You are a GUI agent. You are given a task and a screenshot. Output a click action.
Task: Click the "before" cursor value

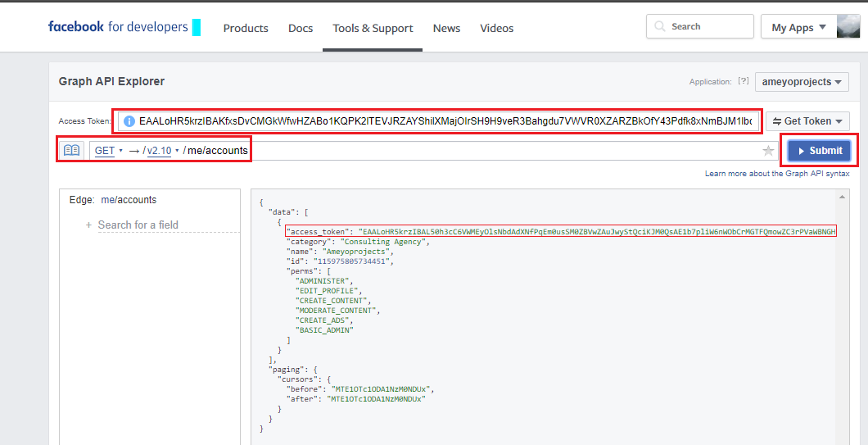coord(381,389)
